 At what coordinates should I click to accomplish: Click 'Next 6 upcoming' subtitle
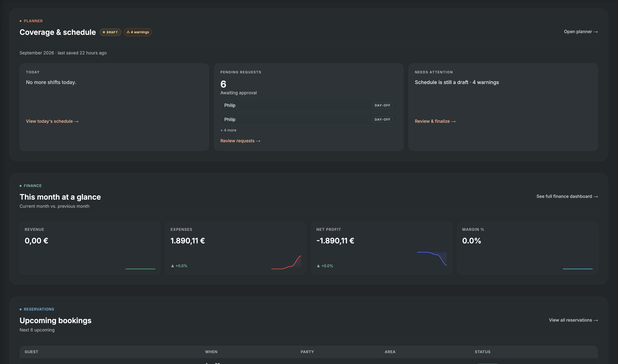[37, 330]
